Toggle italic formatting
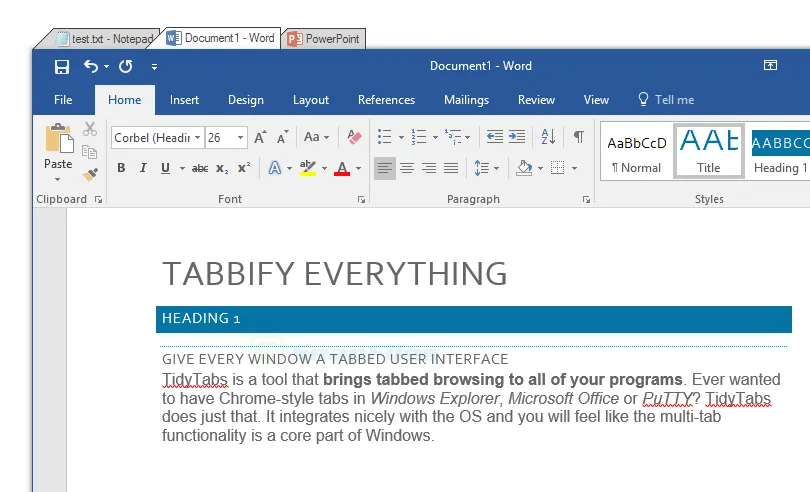Screen dimensions: 810x492 point(143,168)
